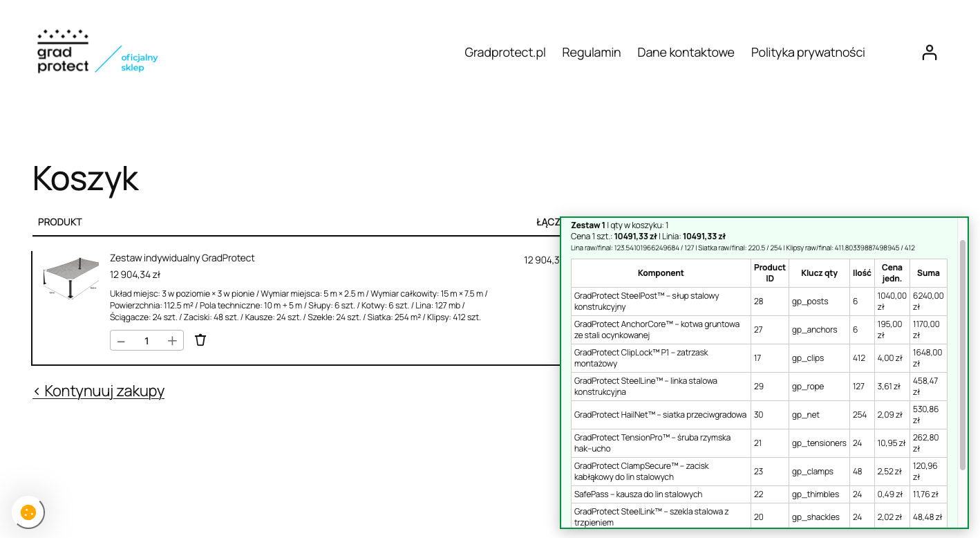Click the gp_rope key cell
This screenshot has width=980, height=538.
coord(820,387)
